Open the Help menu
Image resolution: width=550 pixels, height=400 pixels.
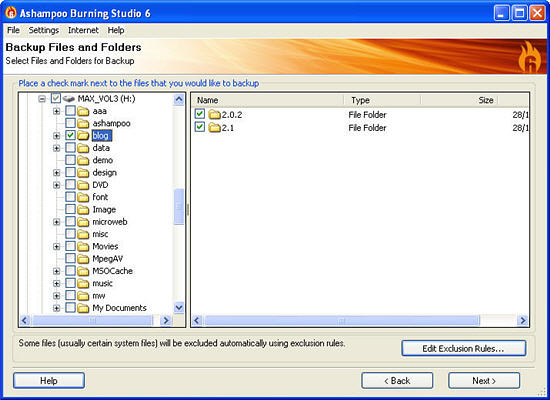(x=116, y=30)
